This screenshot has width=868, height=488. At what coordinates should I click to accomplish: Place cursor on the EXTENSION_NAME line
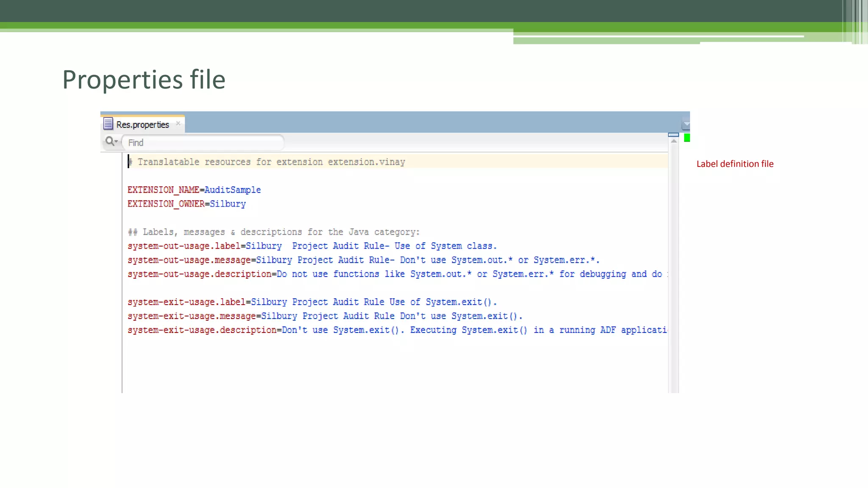tap(194, 190)
